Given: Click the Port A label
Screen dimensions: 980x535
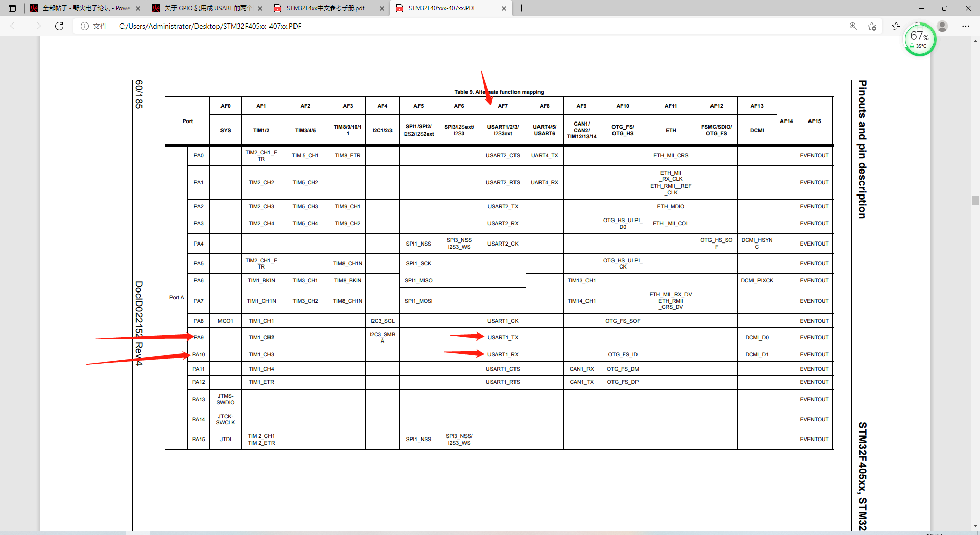Looking at the screenshot, I should [177, 297].
